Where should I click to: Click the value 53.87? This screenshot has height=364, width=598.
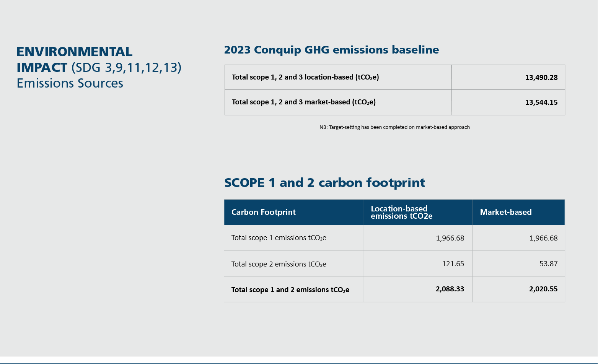point(549,264)
